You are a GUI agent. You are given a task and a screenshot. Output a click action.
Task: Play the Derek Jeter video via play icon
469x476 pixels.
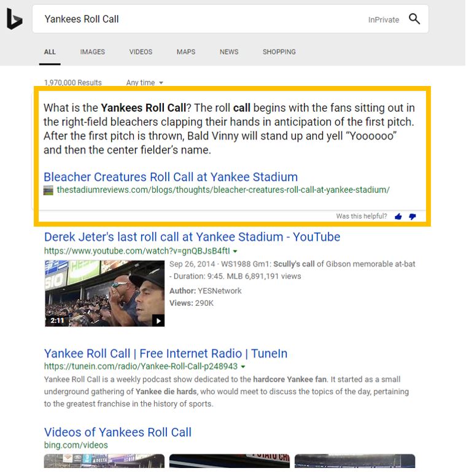coord(158,321)
